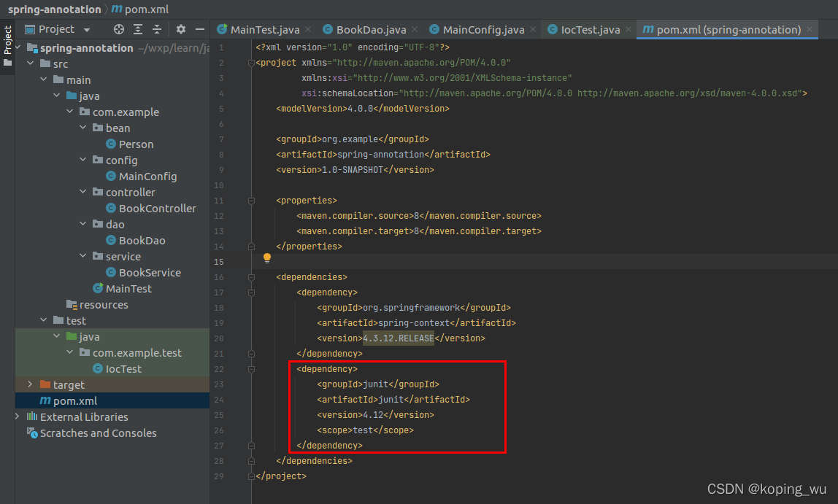Collapse the com.example.test package

point(70,352)
